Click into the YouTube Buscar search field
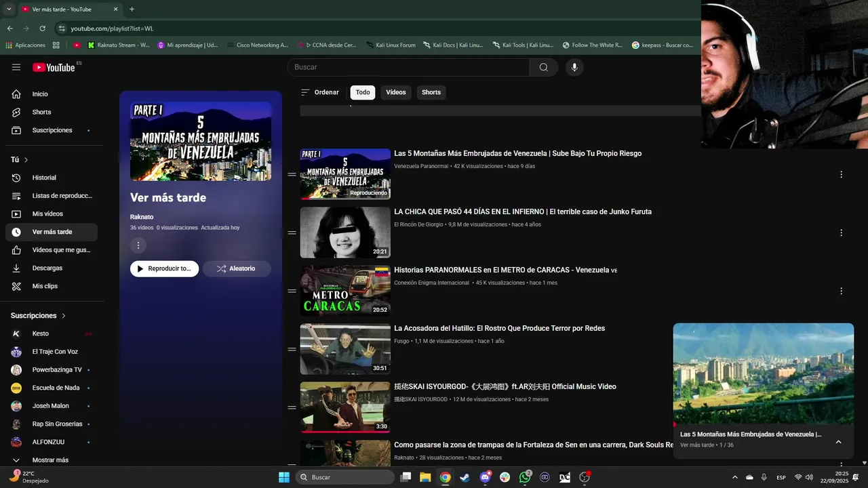This screenshot has height=488, width=868. point(408,67)
